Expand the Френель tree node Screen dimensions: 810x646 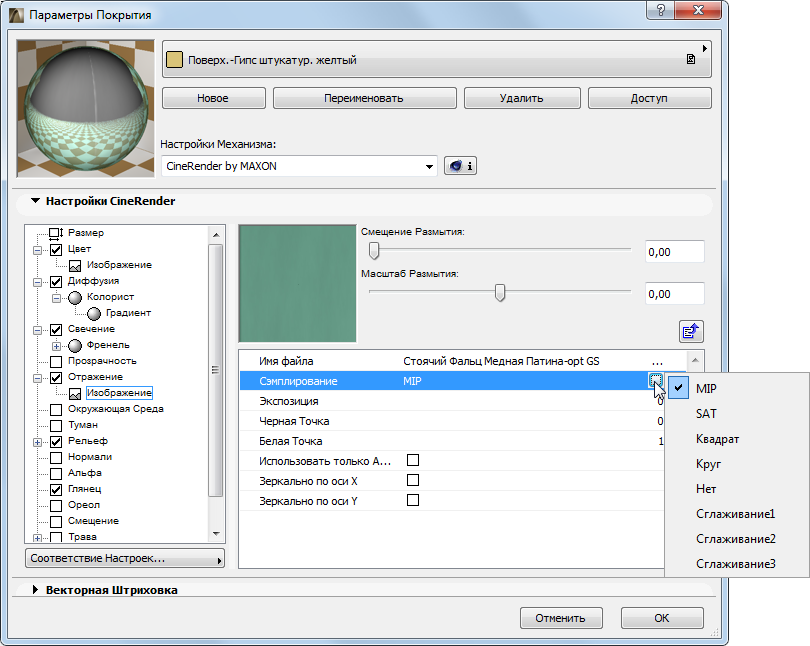(56, 346)
